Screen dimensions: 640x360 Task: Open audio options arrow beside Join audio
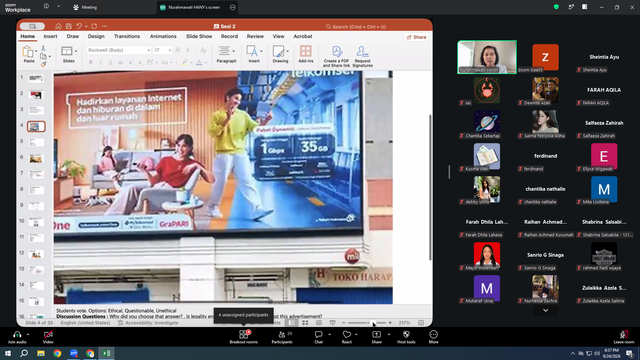[x=28, y=335]
